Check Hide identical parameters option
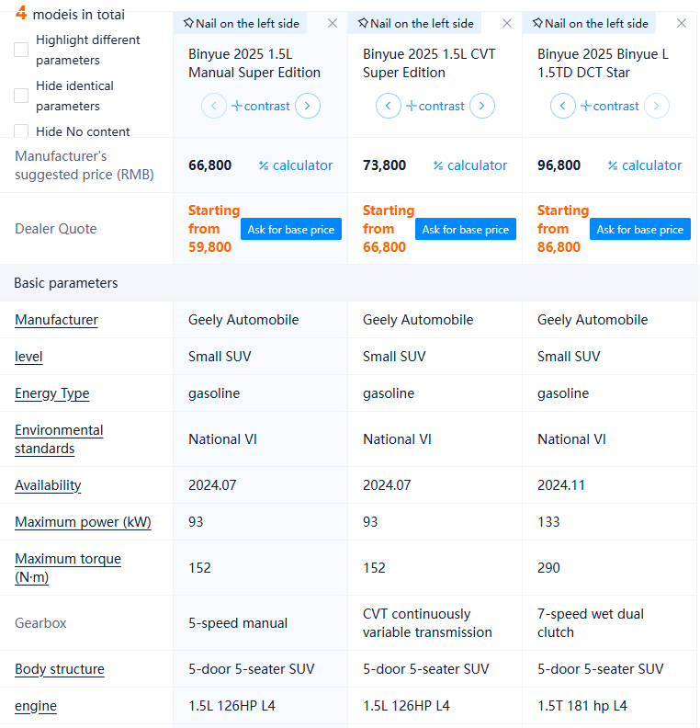This screenshot has width=700, height=728. (21, 96)
